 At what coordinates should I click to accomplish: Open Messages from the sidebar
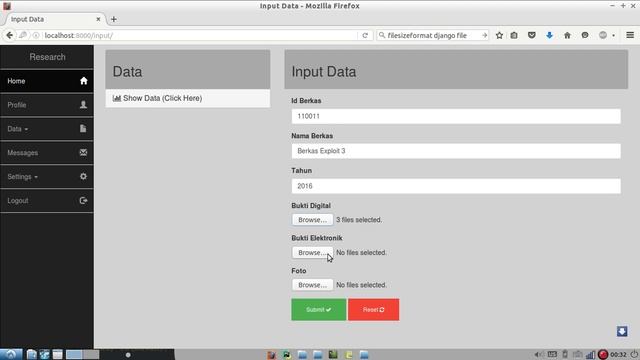(47, 153)
